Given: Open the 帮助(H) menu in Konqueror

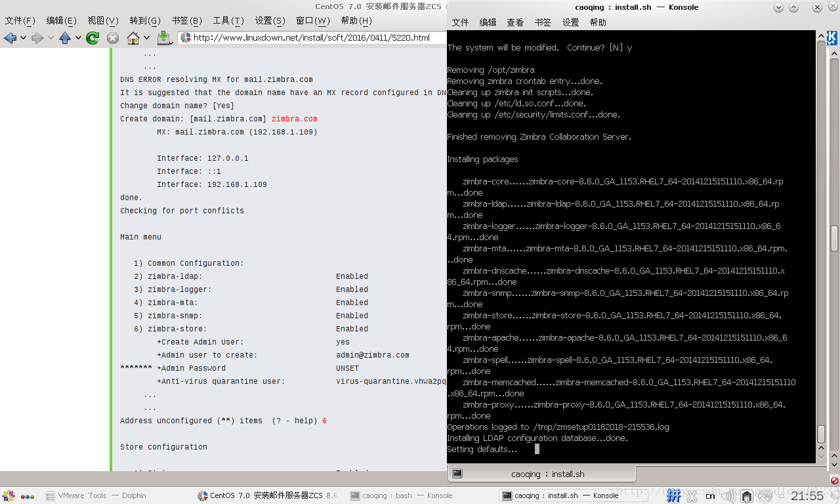Looking at the screenshot, I should tap(356, 21).
